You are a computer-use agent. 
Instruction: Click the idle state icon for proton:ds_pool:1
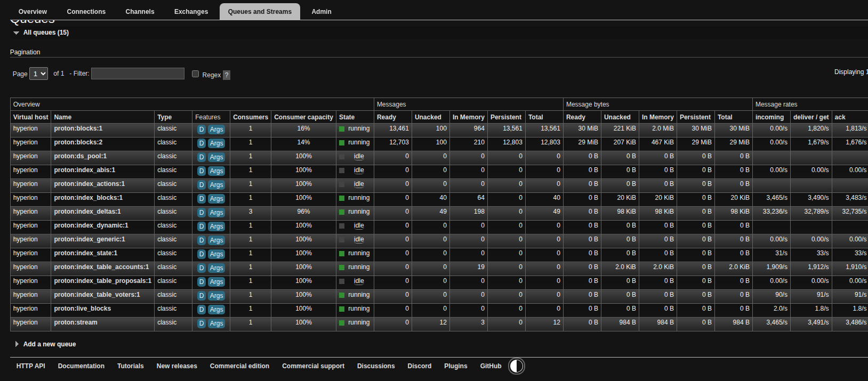coord(342,157)
